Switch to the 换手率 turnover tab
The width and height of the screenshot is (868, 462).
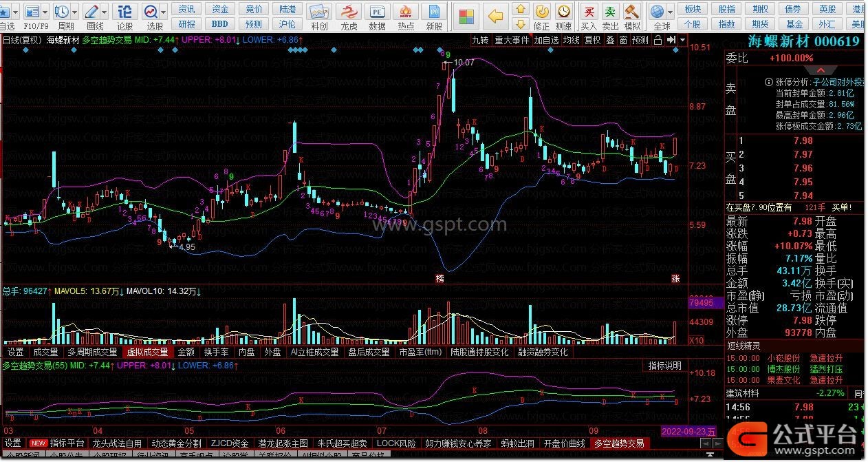(215, 352)
